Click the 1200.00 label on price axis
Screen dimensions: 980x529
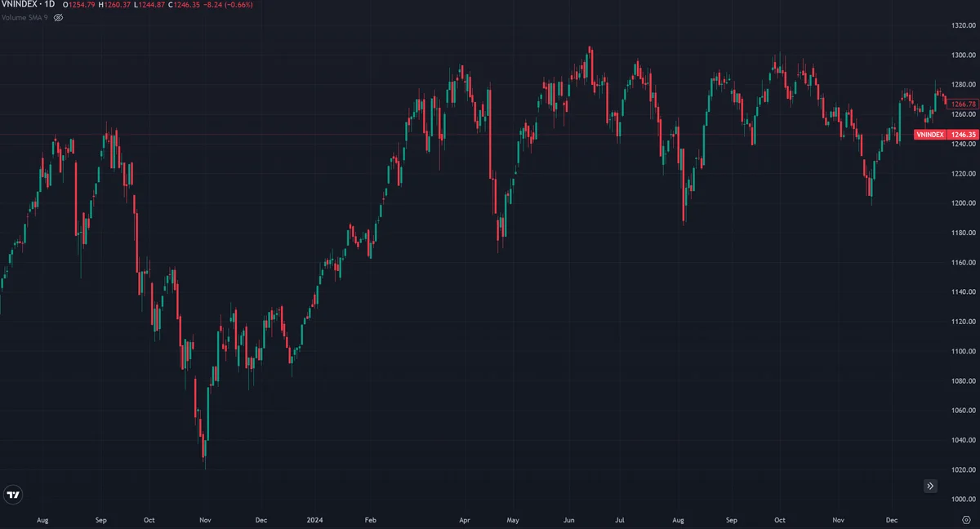point(964,203)
